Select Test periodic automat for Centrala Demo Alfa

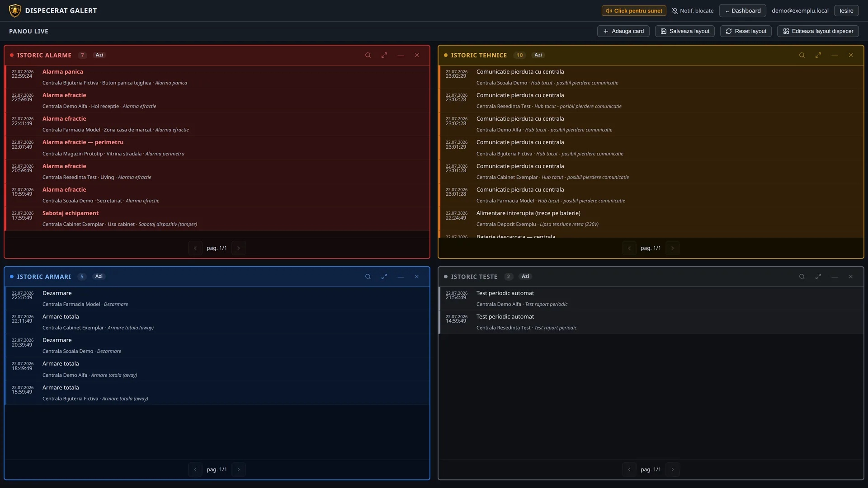pyautogui.click(x=651, y=299)
